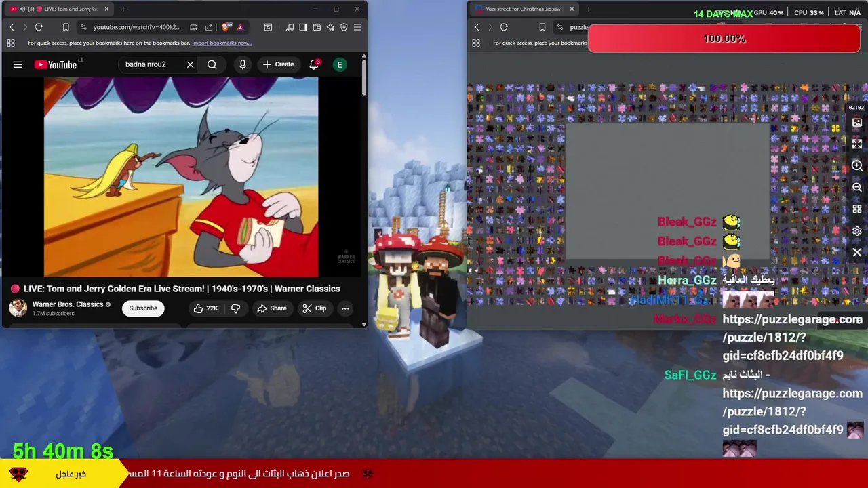Click the YouTube page vertical scrollbar

click(364, 78)
